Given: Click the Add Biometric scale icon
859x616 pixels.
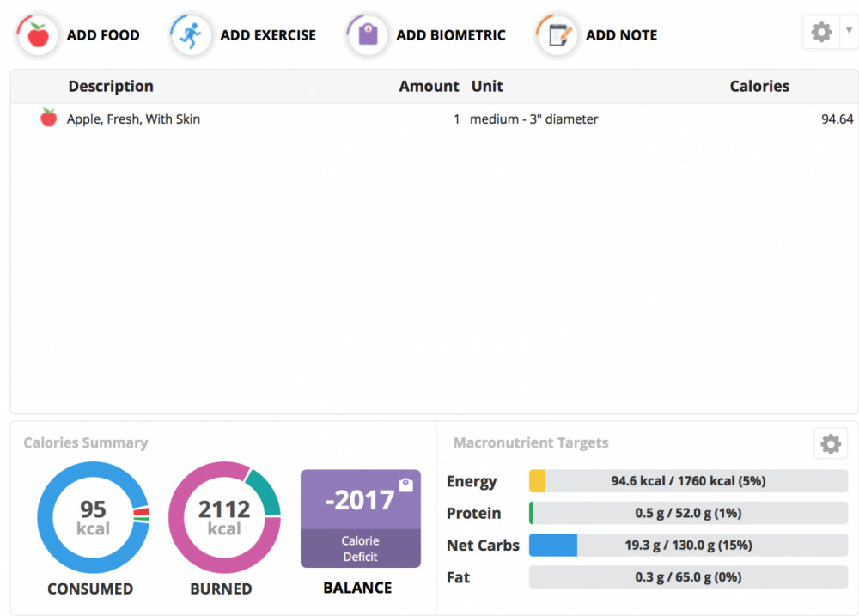Looking at the screenshot, I should [x=368, y=35].
